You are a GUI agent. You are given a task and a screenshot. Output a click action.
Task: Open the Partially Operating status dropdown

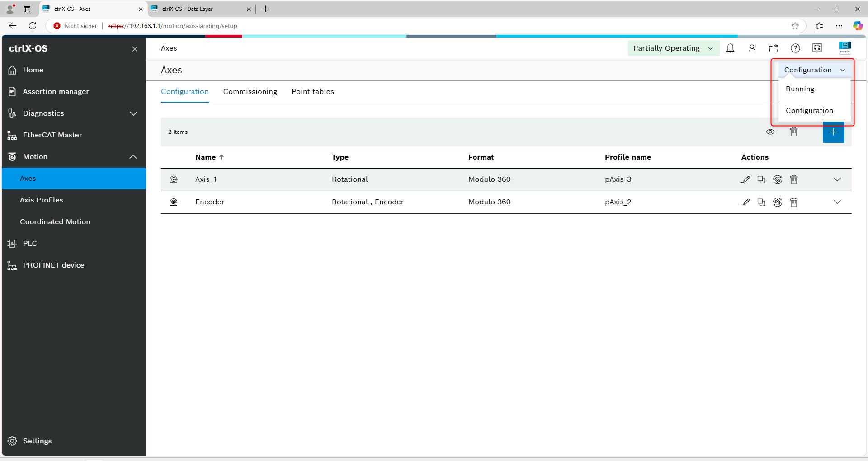point(673,48)
